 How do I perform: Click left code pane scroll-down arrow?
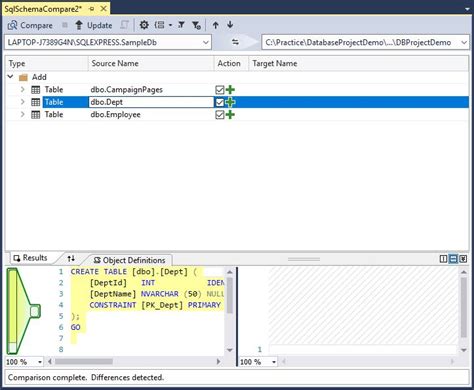tap(230, 350)
